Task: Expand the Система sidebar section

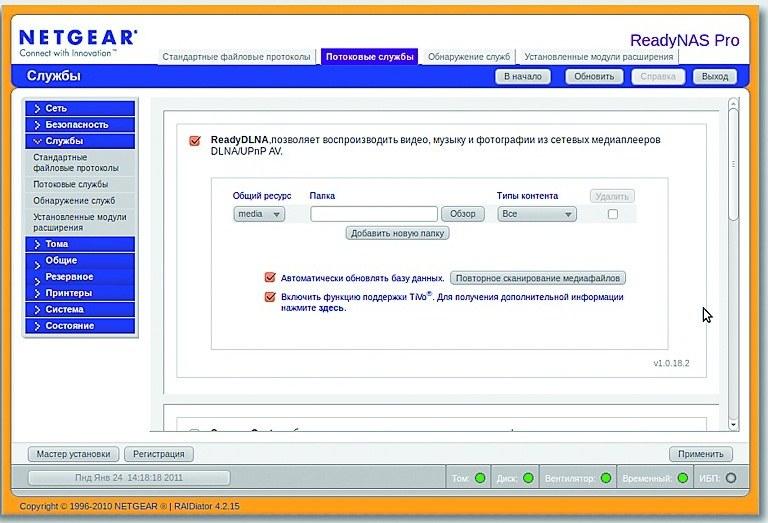Action: [x=80, y=309]
